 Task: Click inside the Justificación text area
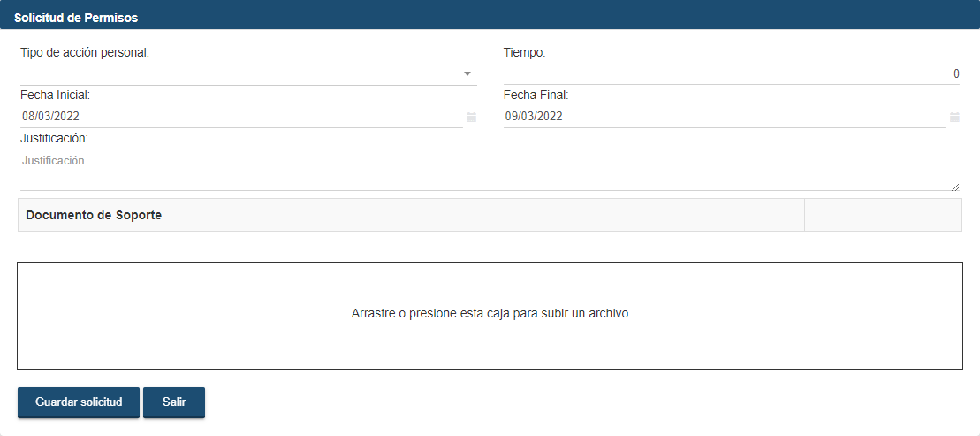click(x=486, y=170)
